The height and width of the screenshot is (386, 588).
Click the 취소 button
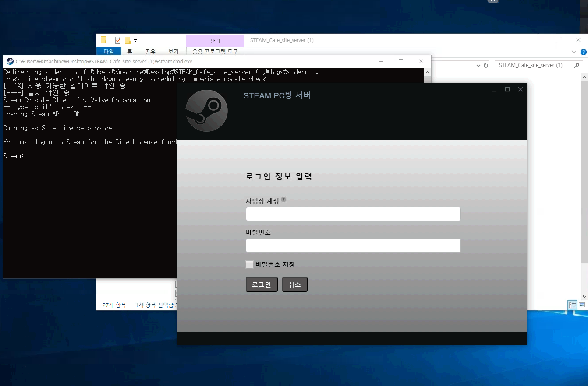click(x=294, y=284)
